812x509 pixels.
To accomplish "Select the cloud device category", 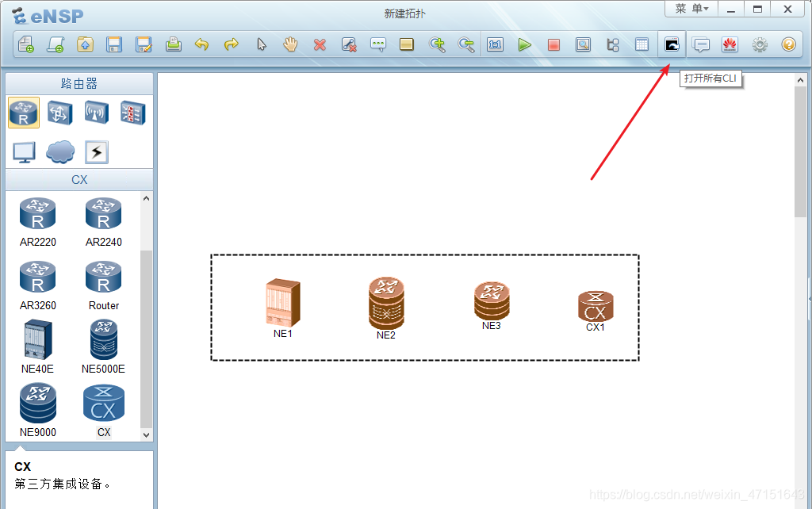I will click(60, 152).
